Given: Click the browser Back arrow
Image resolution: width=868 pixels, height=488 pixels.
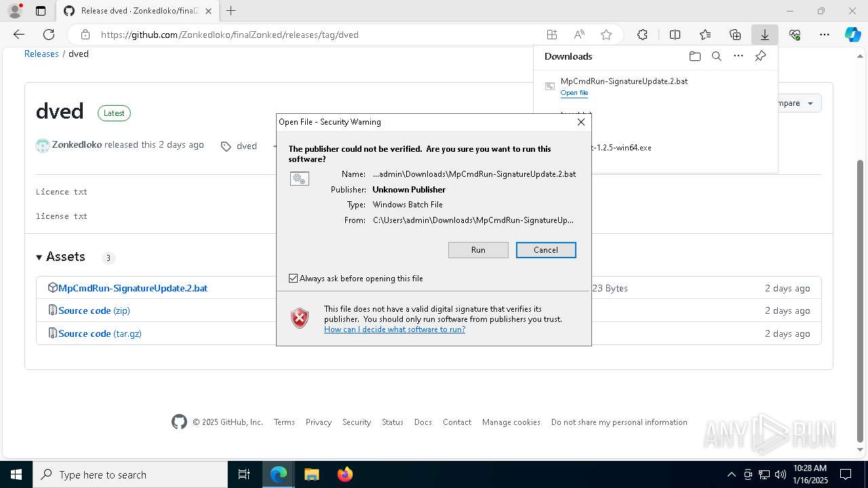Looking at the screenshot, I should [x=19, y=35].
